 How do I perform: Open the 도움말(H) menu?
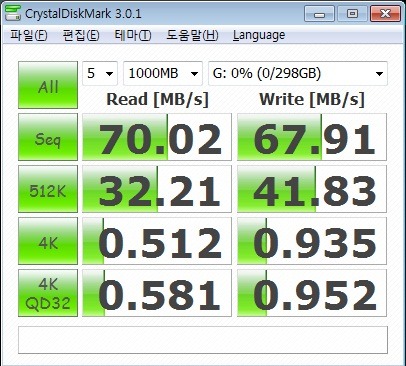click(192, 35)
